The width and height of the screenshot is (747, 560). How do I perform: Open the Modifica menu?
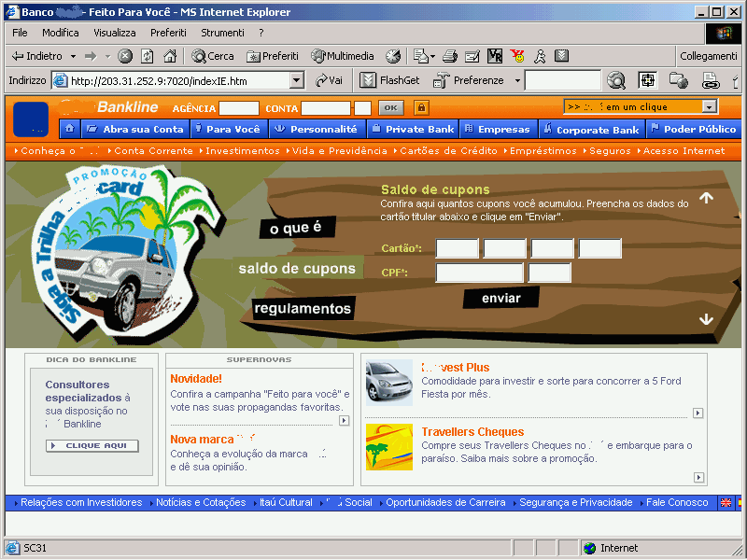click(61, 33)
